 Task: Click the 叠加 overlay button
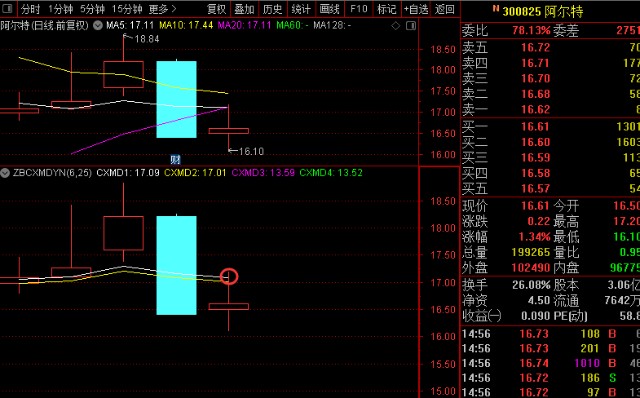click(x=244, y=9)
